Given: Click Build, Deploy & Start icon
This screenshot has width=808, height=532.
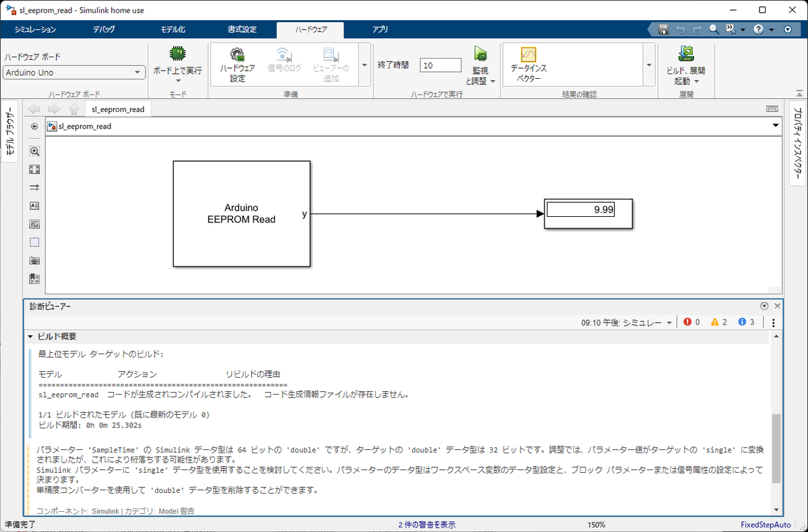Looking at the screenshot, I should (686, 54).
